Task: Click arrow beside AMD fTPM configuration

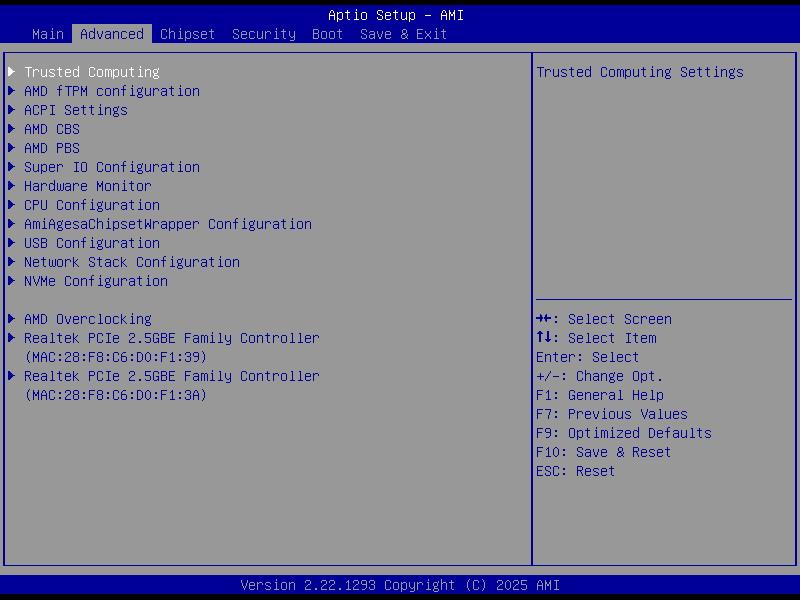Action: pyautogui.click(x=12, y=91)
